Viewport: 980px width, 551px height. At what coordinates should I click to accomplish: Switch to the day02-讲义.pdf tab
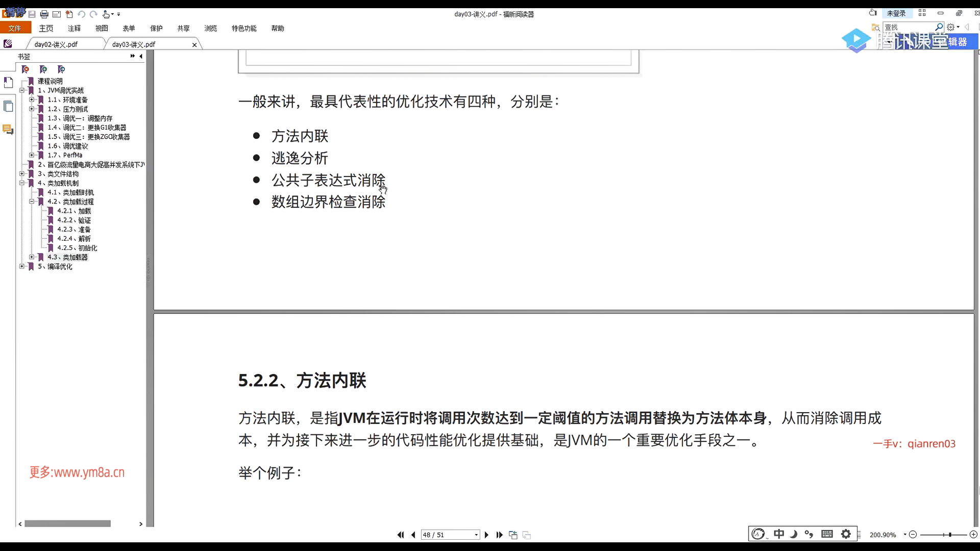pos(56,44)
